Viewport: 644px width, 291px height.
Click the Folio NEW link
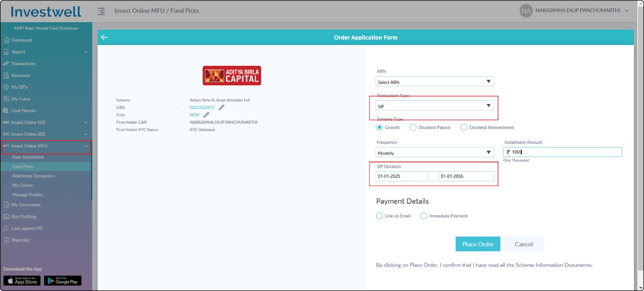pos(194,115)
